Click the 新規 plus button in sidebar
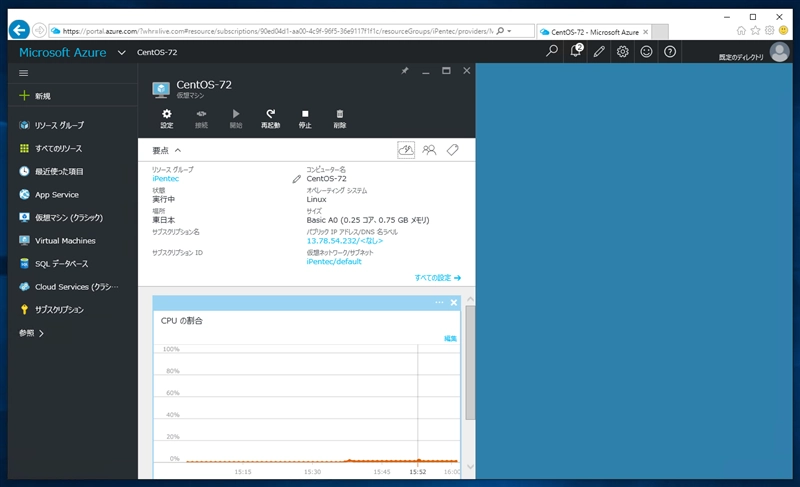 pyautogui.click(x=34, y=96)
